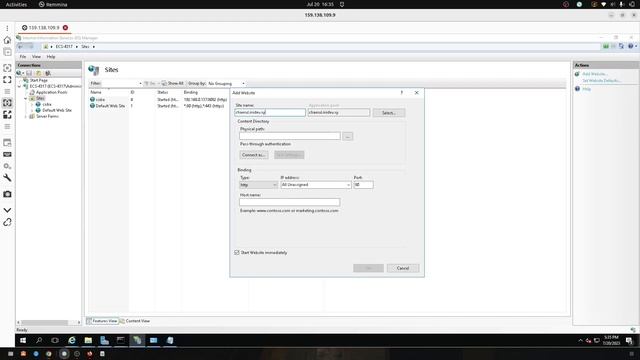Screen dimensions: 640x360
Task: Click the Show All filter button
Action: pos(173,83)
